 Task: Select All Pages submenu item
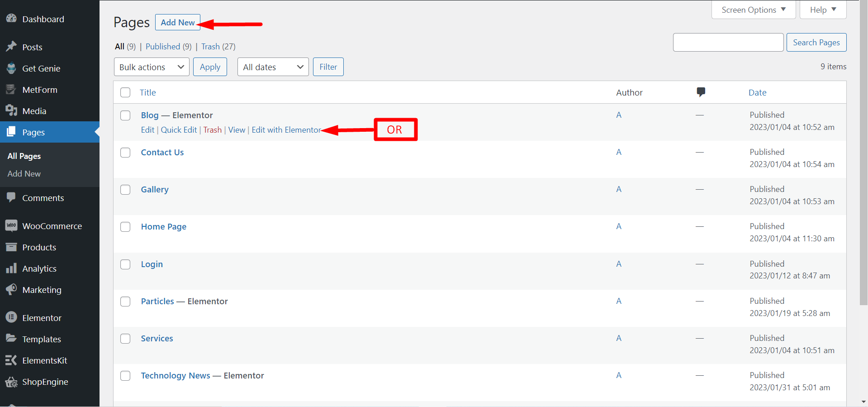(x=24, y=156)
